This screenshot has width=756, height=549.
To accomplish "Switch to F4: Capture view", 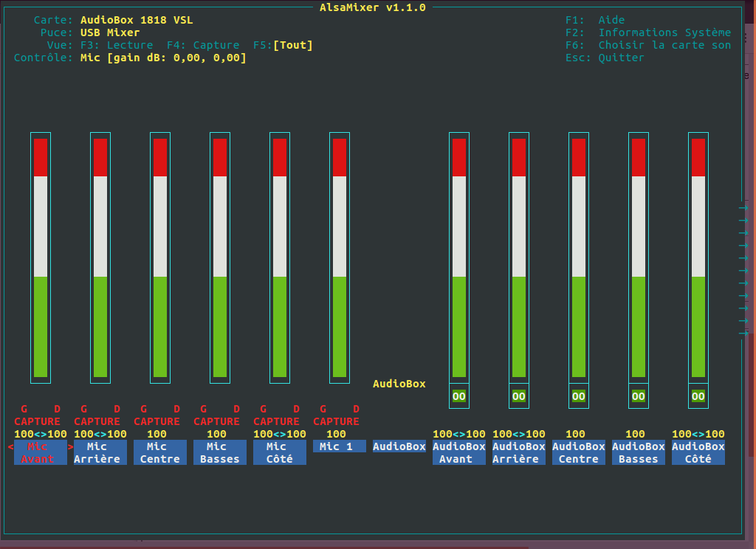I will [x=203, y=45].
